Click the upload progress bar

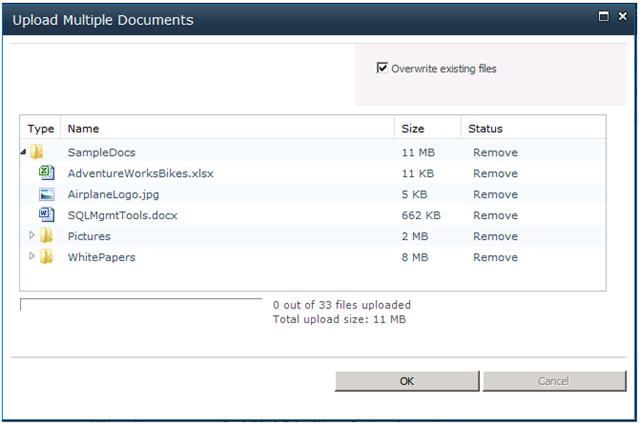click(x=141, y=304)
